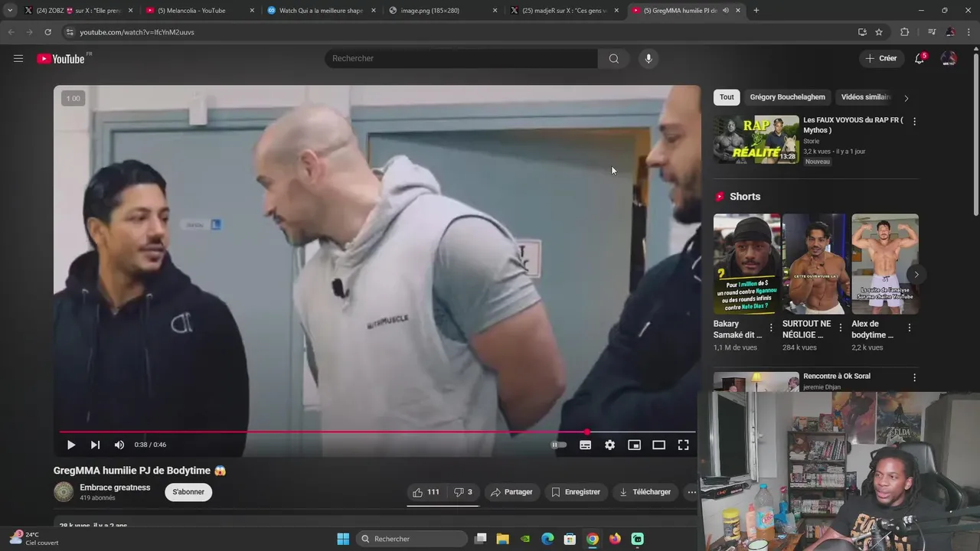
Task: Show next Shorts with right chevron
Action: (916, 274)
